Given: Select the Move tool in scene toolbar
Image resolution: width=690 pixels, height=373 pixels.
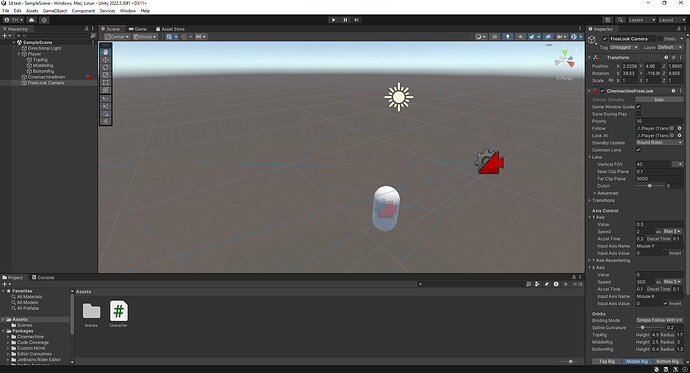Looking at the screenshot, I should (x=106, y=59).
